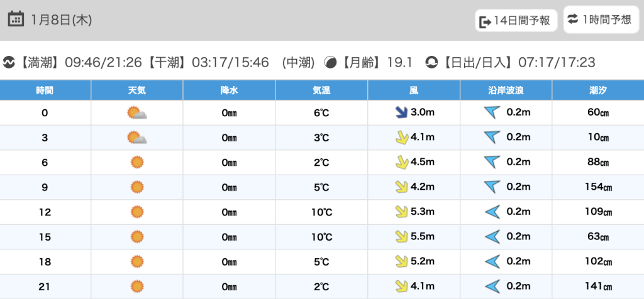Click the yellow wind arrow showing 5.5m

[x=400, y=237]
